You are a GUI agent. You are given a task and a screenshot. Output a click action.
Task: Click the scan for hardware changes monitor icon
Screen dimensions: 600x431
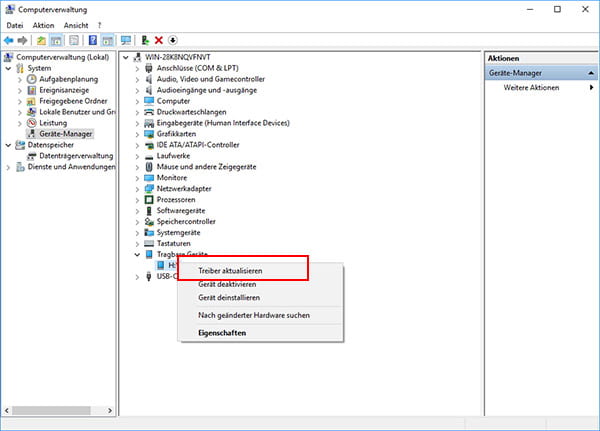click(126, 40)
